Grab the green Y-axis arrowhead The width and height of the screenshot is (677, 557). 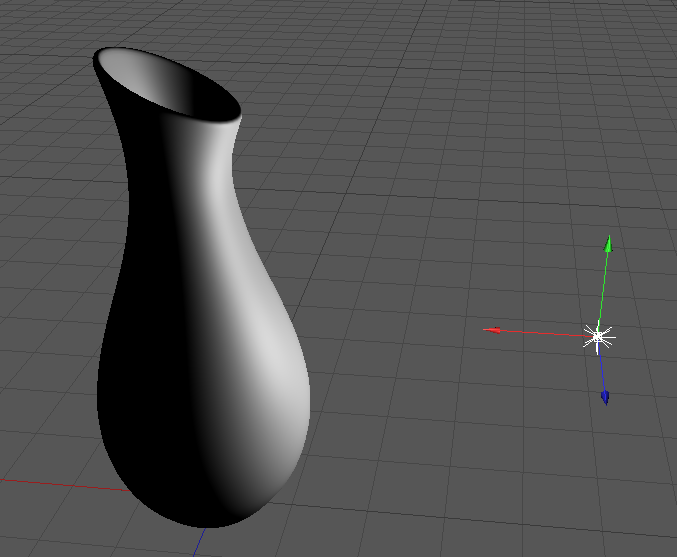(x=608, y=243)
